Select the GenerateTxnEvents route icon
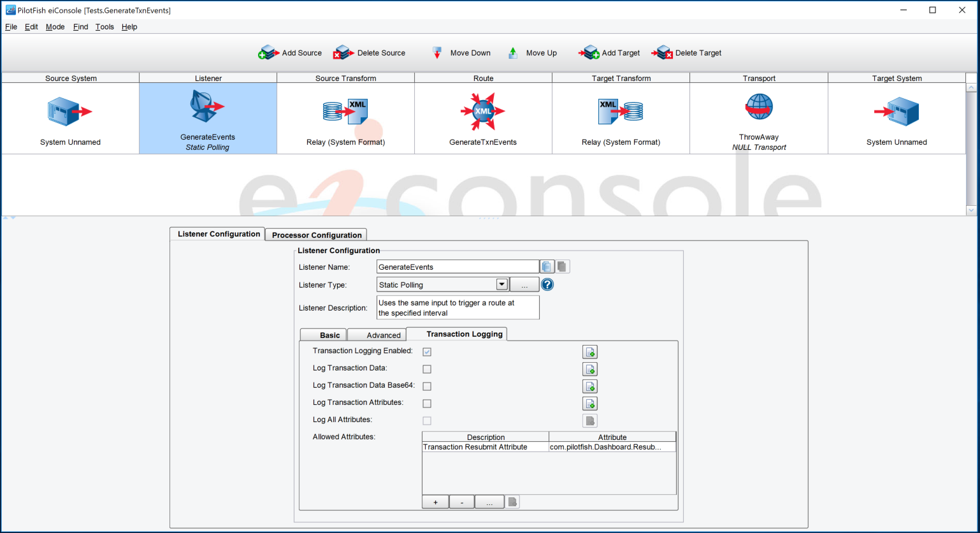This screenshot has height=533, width=980. 483,111
